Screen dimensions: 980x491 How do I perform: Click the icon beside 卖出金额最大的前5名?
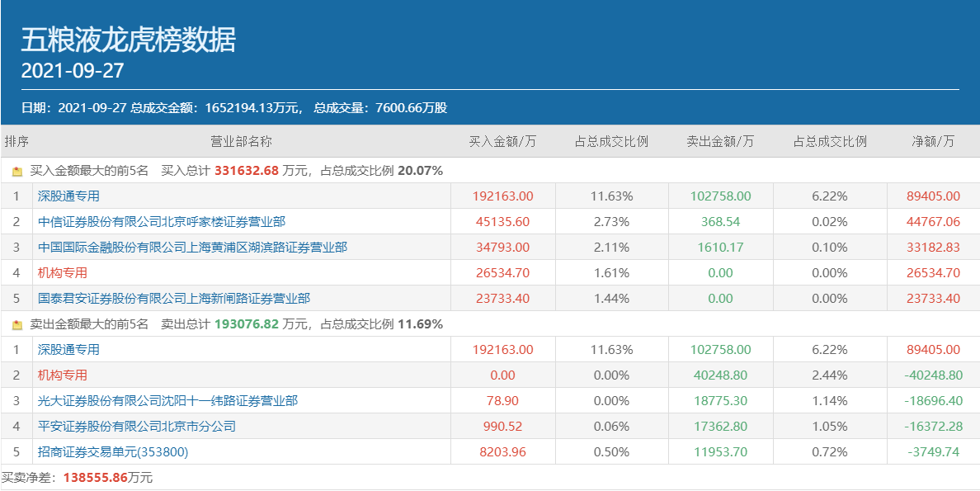17,325
